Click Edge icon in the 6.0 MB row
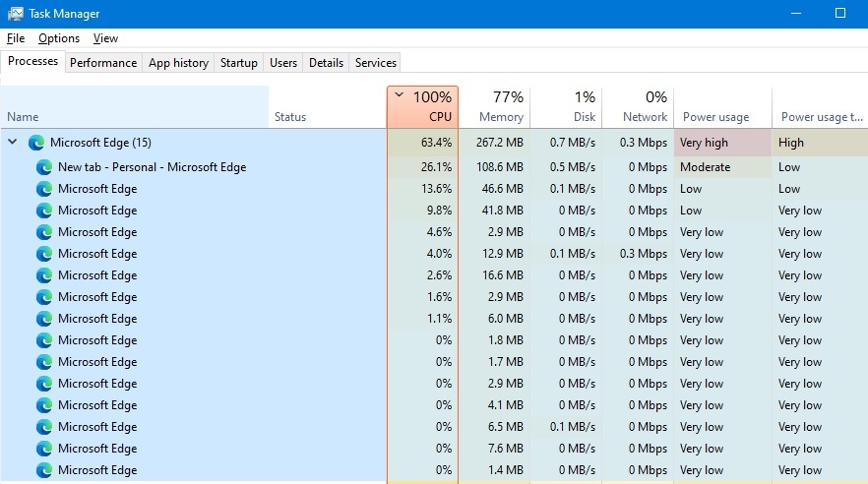The width and height of the screenshot is (868, 484). [43, 319]
